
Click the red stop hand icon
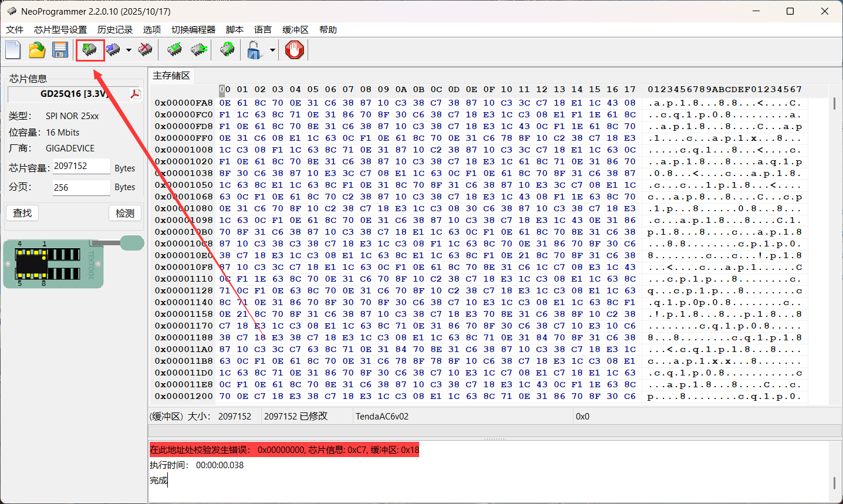tap(294, 50)
